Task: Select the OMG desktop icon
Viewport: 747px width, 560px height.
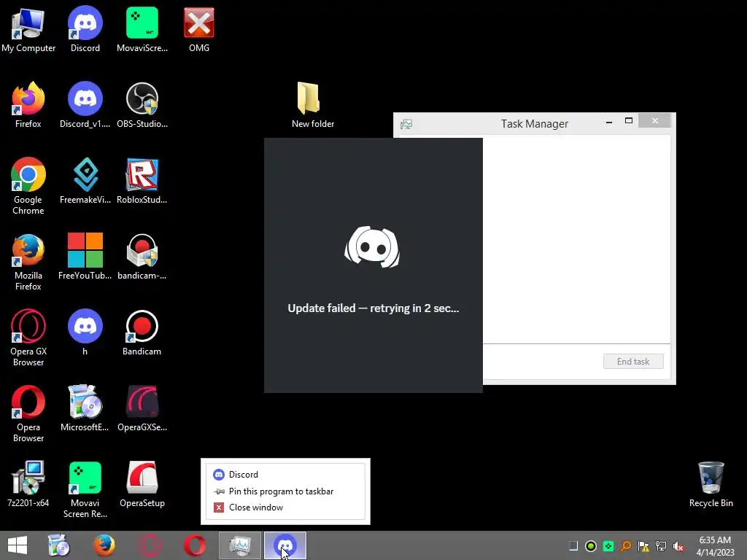Action: [x=199, y=29]
